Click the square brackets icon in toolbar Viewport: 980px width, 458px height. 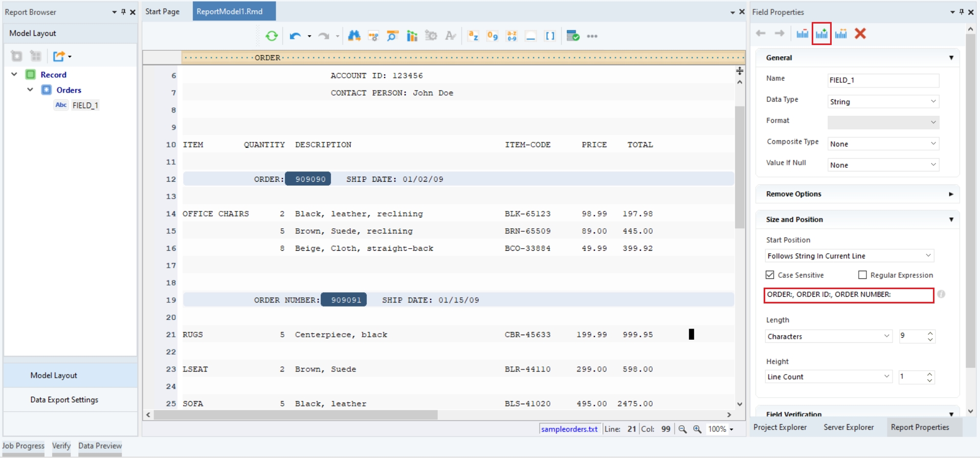click(x=550, y=36)
